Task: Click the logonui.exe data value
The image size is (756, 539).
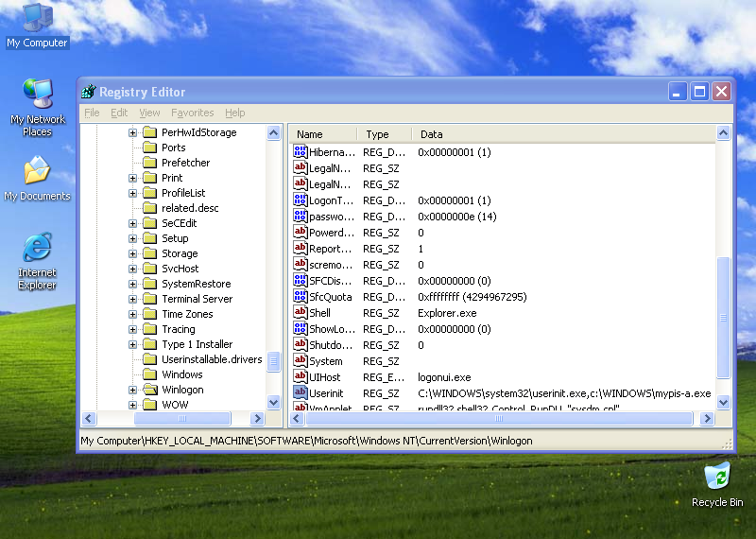Action: [444, 377]
